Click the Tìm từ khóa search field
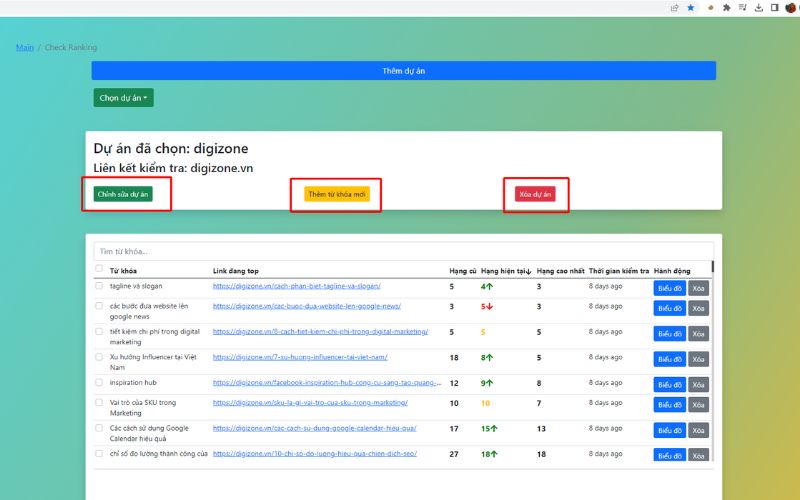This screenshot has height=500, width=800. (404, 252)
